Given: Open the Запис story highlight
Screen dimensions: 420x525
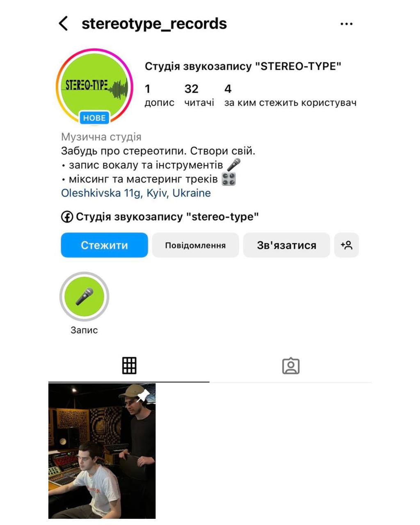Looking at the screenshot, I should click(x=84, y=296).
